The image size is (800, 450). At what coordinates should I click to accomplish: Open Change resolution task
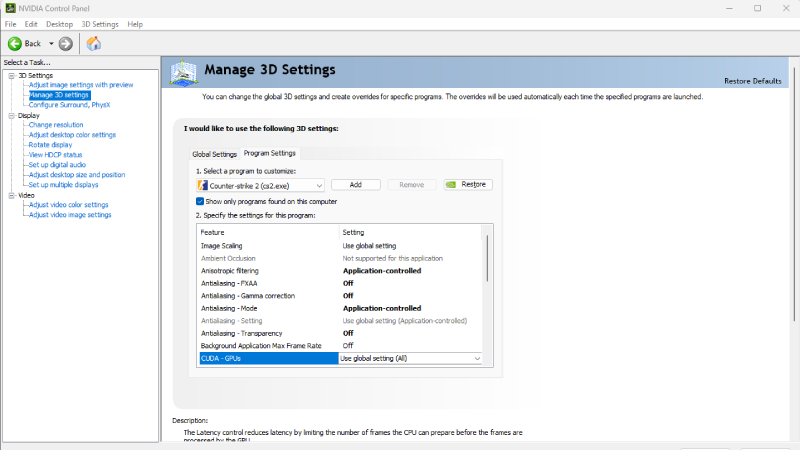(56, 124)
